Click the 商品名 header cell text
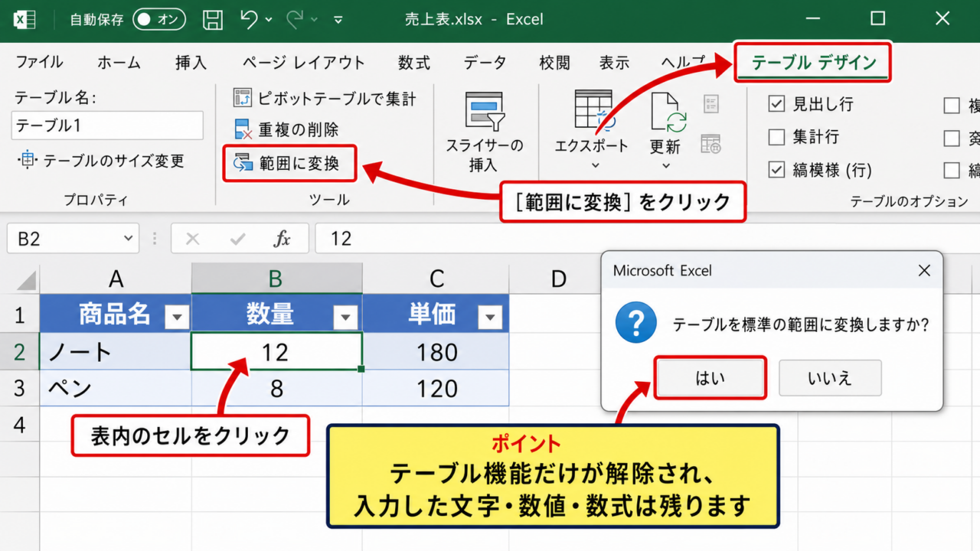 click(x=114, y=314)
